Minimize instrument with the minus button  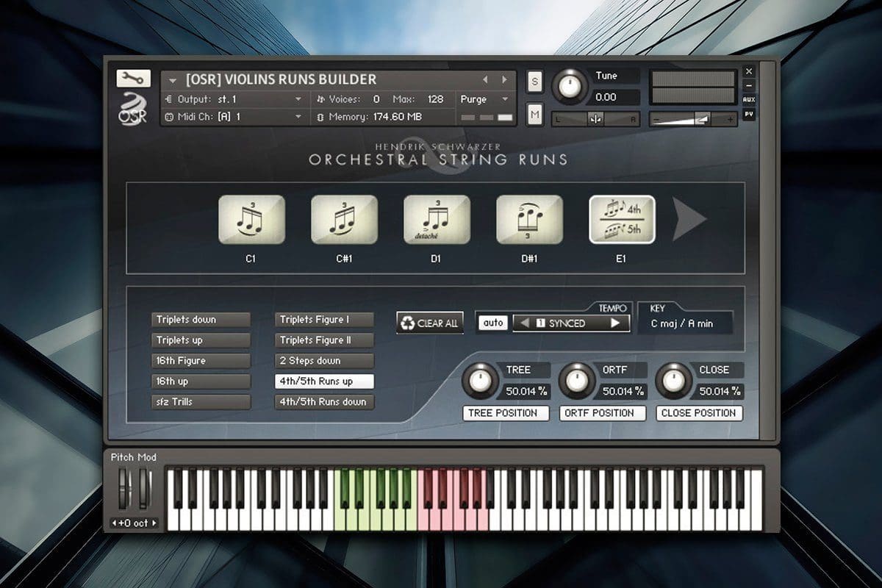[x=749, y=85]
